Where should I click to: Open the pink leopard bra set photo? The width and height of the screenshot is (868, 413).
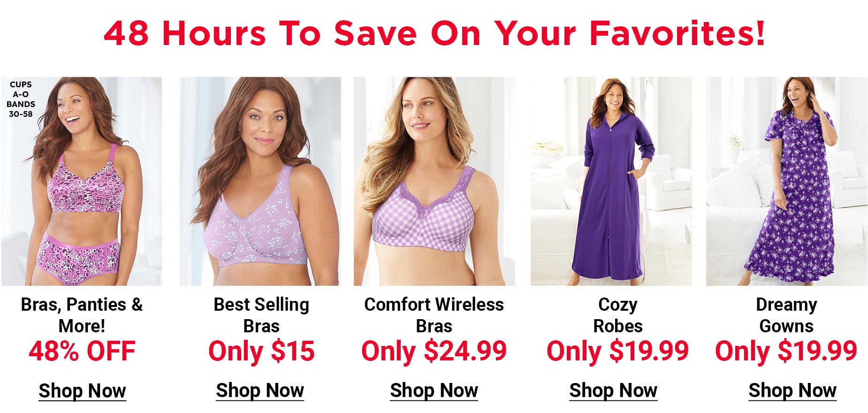click(x=82, y=181)
